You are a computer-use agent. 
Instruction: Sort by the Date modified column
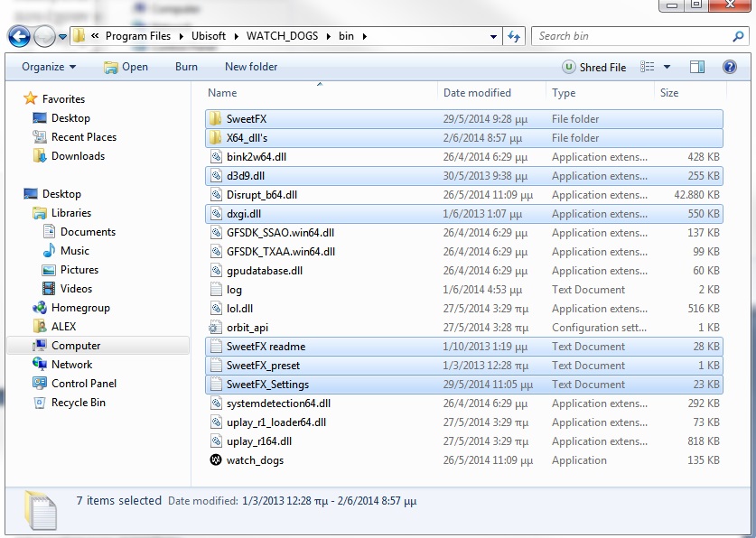click(477, 93)
